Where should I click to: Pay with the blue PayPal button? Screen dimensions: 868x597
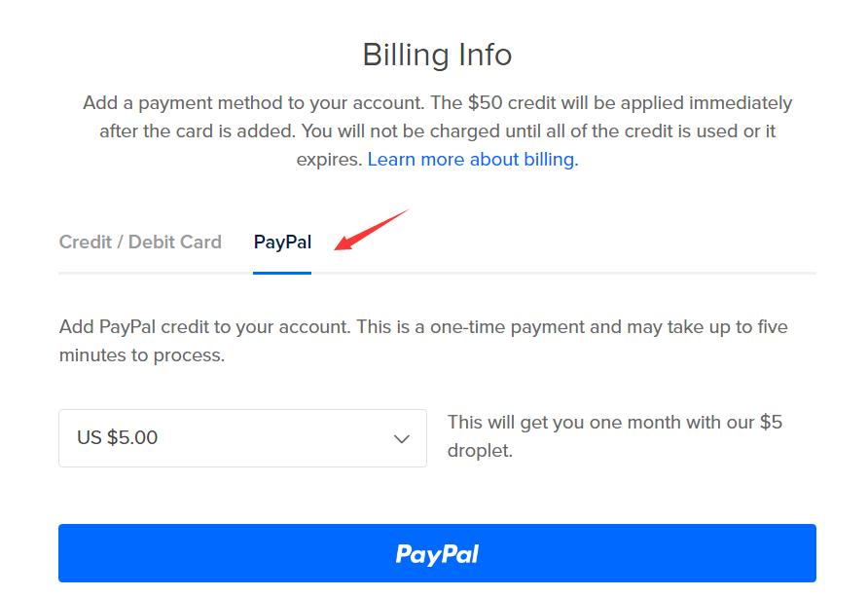(x=437, y=553)
